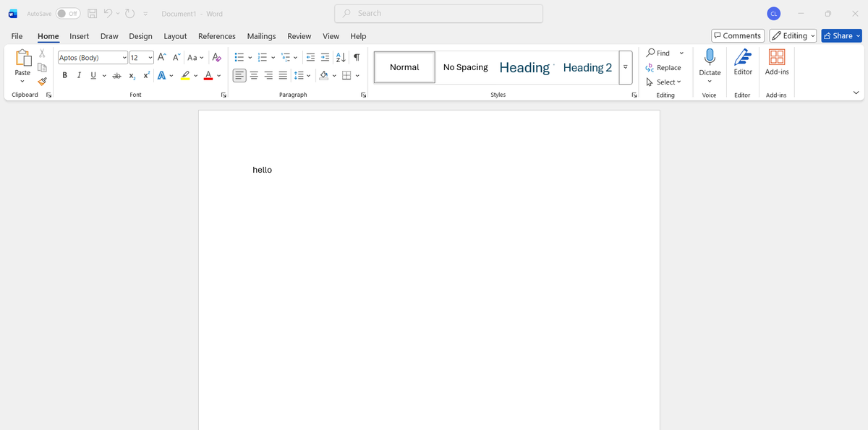Toggle paragraph marks display
Image resolution: width=868 pixels, height=430 pixels.
click(357, 57)
